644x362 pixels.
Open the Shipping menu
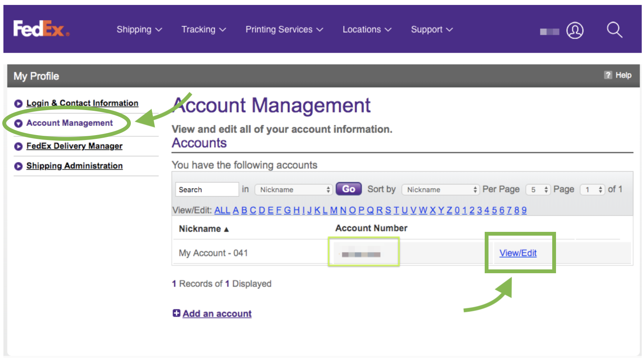139,30
